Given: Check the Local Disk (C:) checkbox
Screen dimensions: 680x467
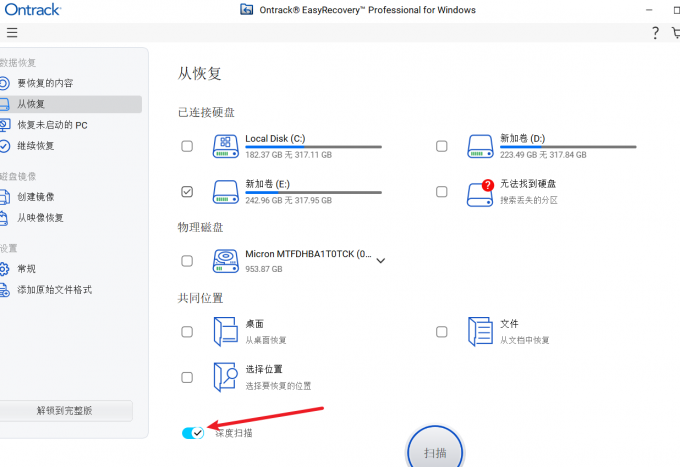Looking at the screenshot, I should [187, 146].
